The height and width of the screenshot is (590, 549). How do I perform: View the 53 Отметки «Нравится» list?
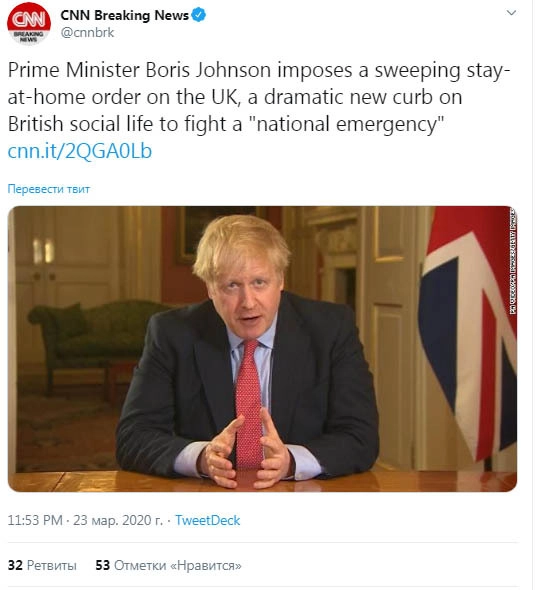(x=168, y=565)
